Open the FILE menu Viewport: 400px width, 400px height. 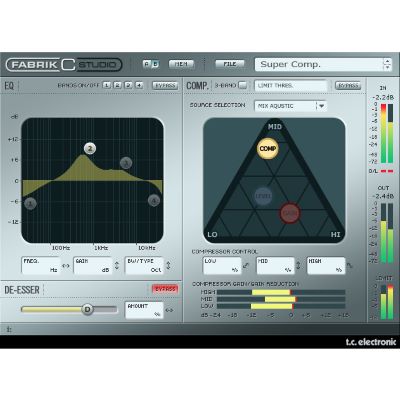coord(230,64)
